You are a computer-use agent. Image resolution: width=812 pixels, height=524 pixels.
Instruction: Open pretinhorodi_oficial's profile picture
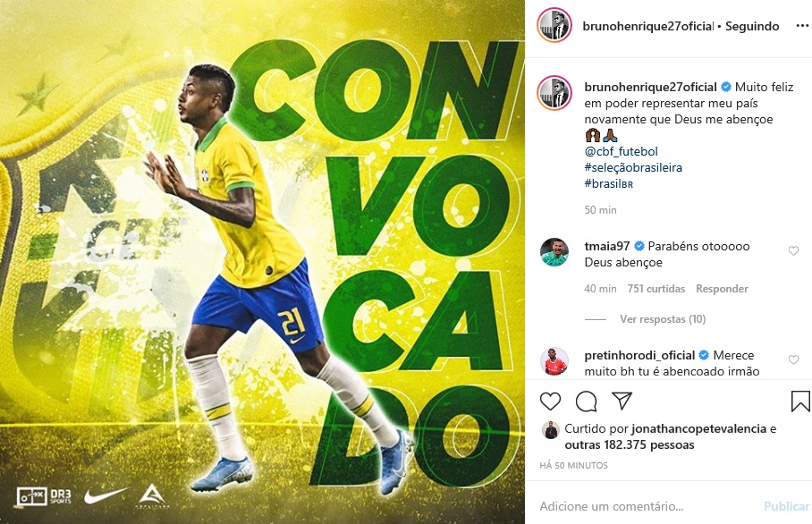tap(554, 361)
